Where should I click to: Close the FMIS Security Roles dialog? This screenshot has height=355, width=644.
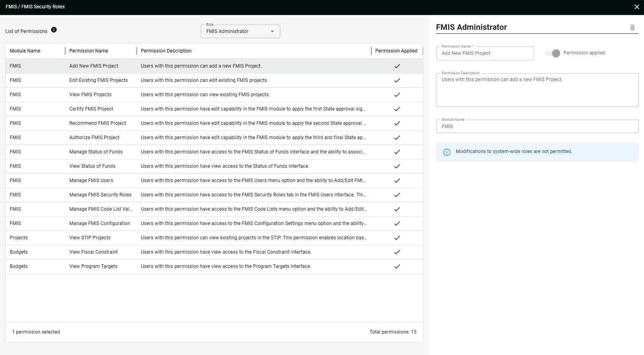coord(637,7)
